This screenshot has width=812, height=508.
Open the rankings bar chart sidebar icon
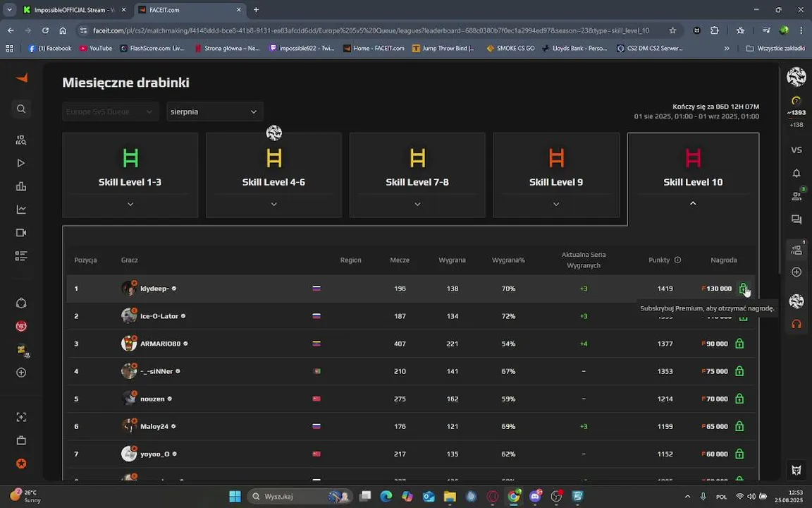[21, 186]
